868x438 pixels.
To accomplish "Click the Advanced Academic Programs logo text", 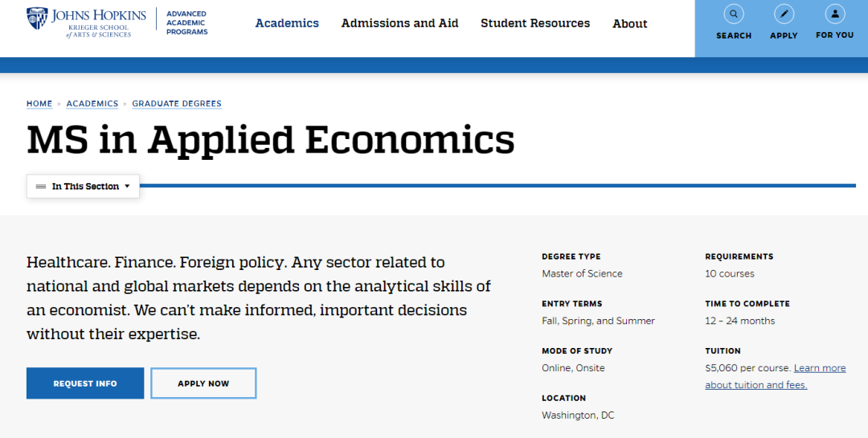I will [186, 23].
